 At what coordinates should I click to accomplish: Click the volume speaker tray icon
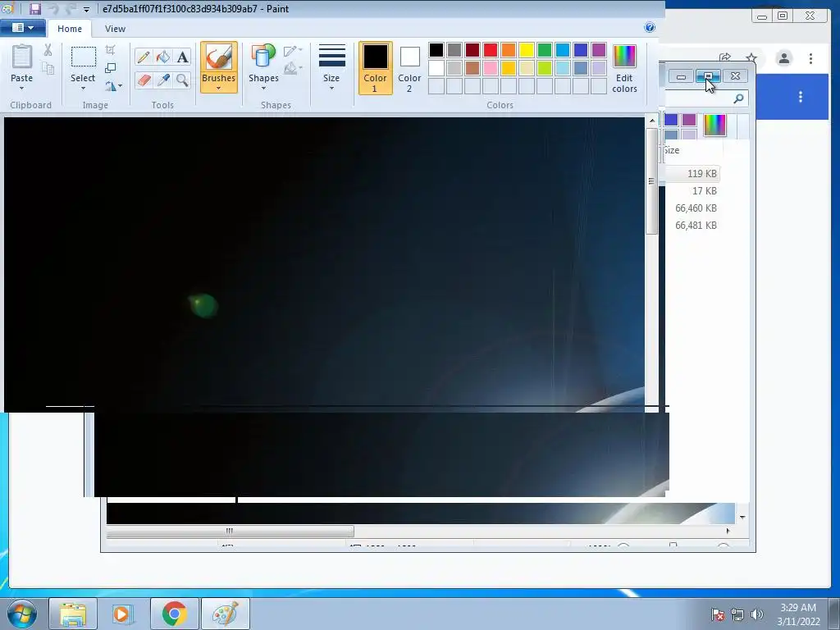pyautogui.click(x=757, y=614)
